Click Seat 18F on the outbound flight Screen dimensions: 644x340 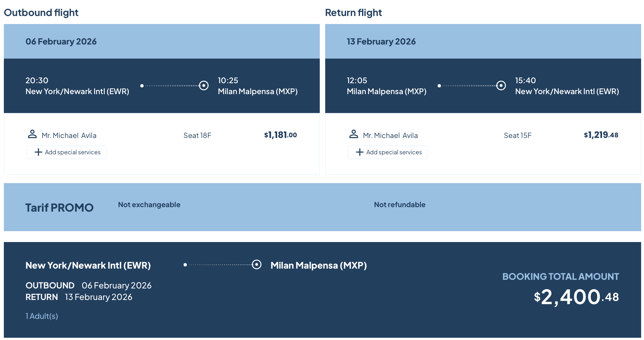[197, 135]
